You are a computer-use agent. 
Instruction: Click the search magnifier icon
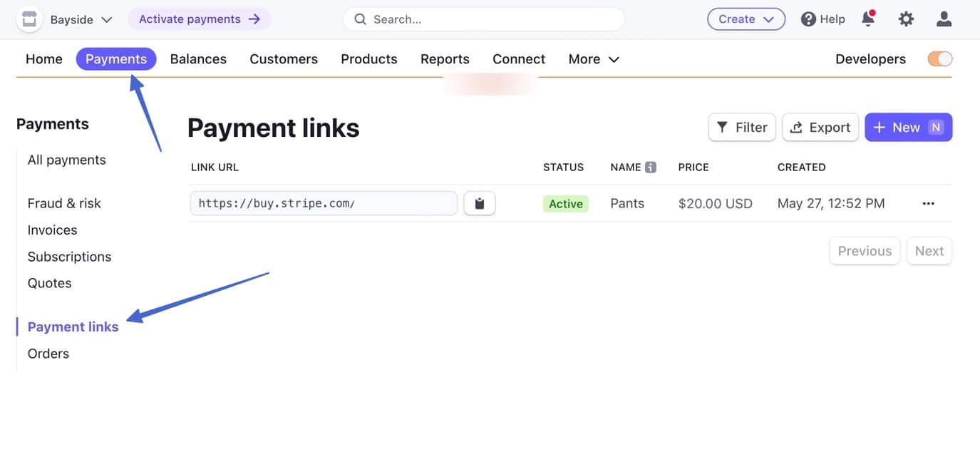tap(360, 19)
